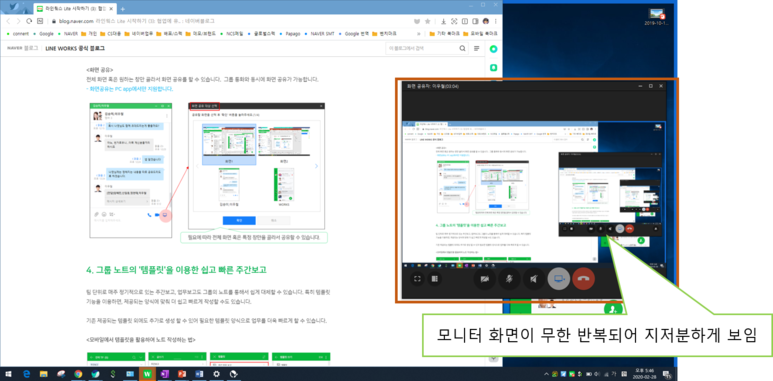Open fullscreen mode in the call window
This screenshot has width=773, height=381.
click(418, 278)
